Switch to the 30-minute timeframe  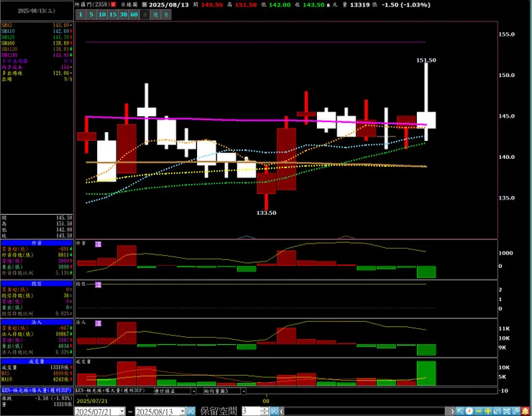(124, 14)
